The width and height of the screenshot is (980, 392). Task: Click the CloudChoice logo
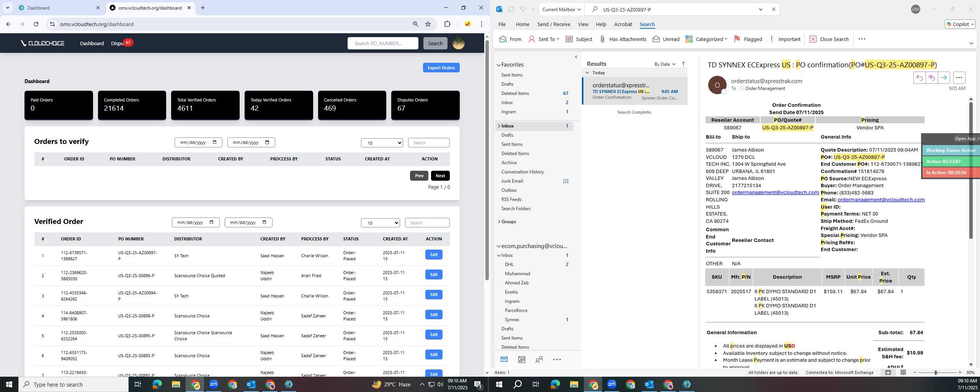pyautogui.click(x=42, y=43)
